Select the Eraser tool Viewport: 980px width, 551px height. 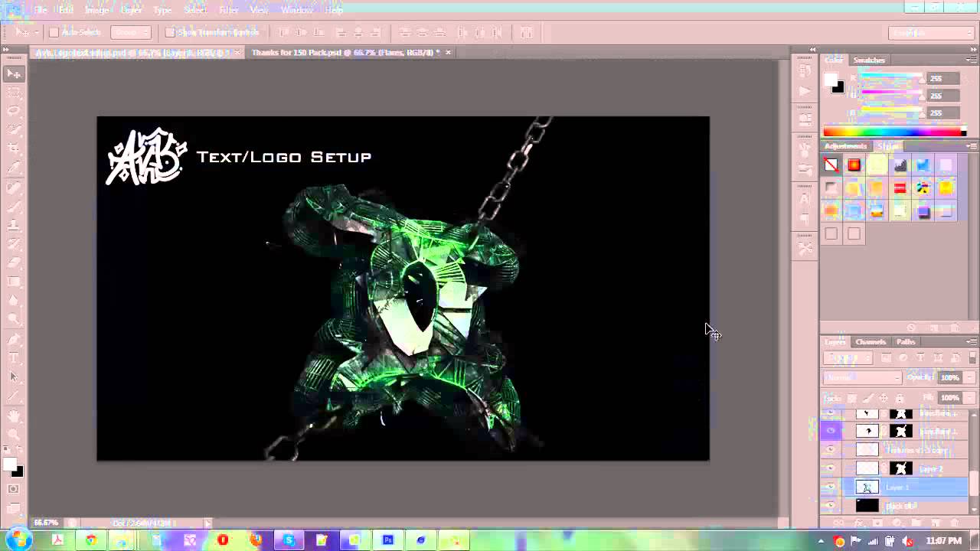click(x=14, y=262)
